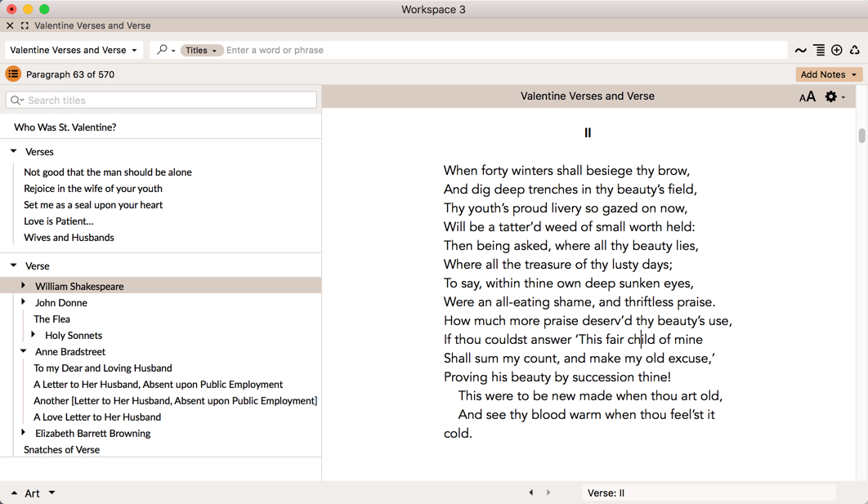
Task: Open the Add Notes dropdown
Action: click(x=829, y=74)
